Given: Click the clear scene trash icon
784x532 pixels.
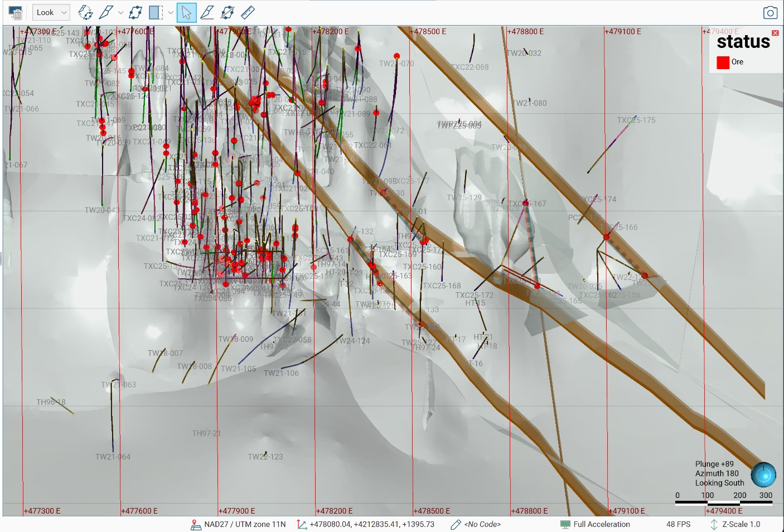Looking at the screenshot, I should pyautogui.click(x=16, y=13).
